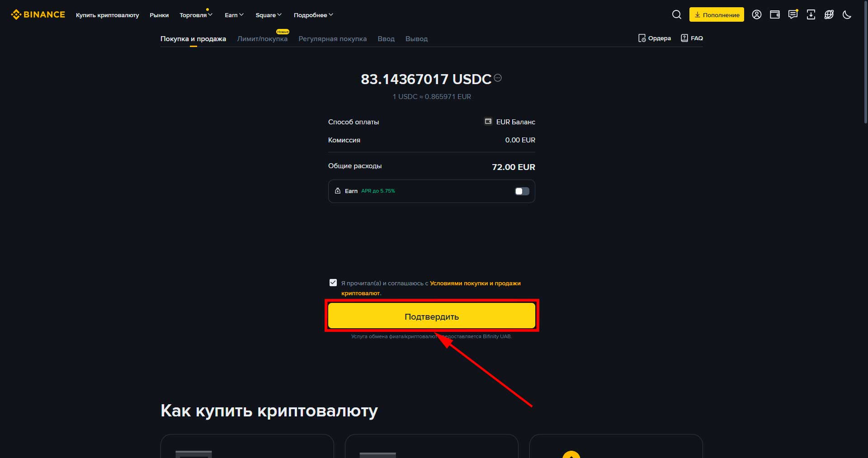The image size is (868, 458).
Task: Switch to the Вывод tab
Action: tap(416, 38)
